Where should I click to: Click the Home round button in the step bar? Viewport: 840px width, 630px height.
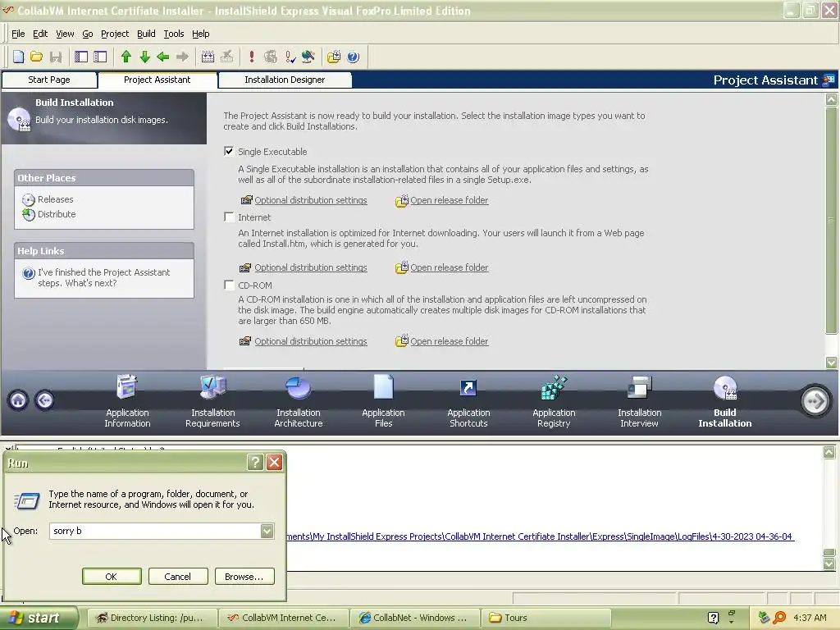point(18,400)
